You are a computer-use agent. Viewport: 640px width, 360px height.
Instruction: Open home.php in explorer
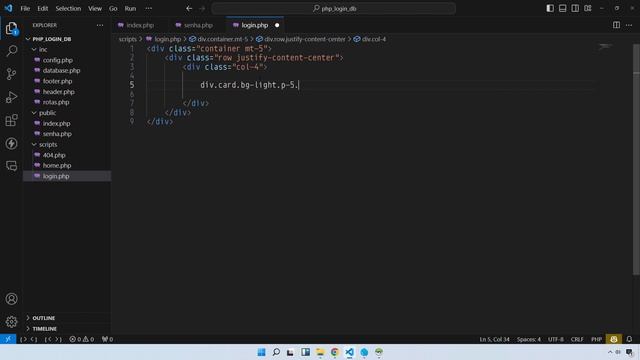coord(57,166)
